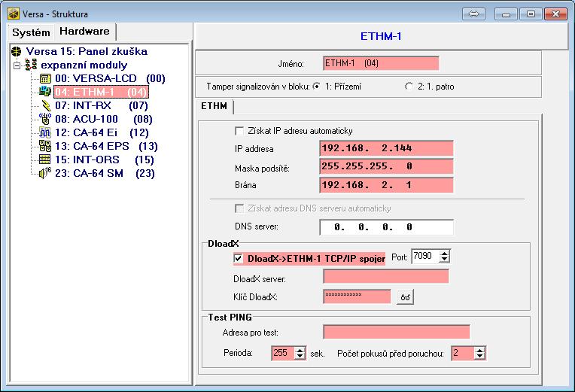Select 07: INT-RX in module tree

click(102, 105)
